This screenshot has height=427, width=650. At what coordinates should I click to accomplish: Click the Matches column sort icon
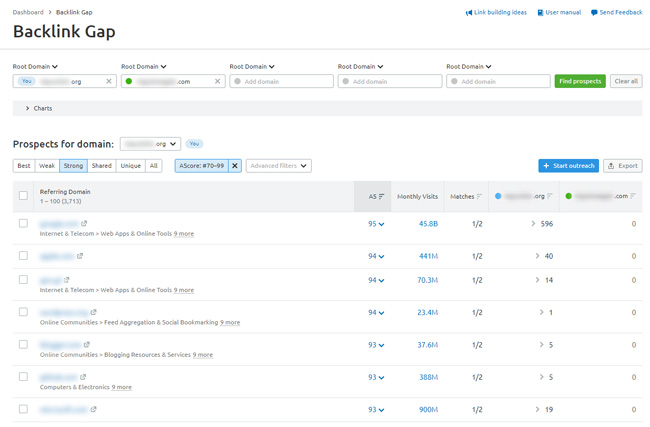point(479,197)
